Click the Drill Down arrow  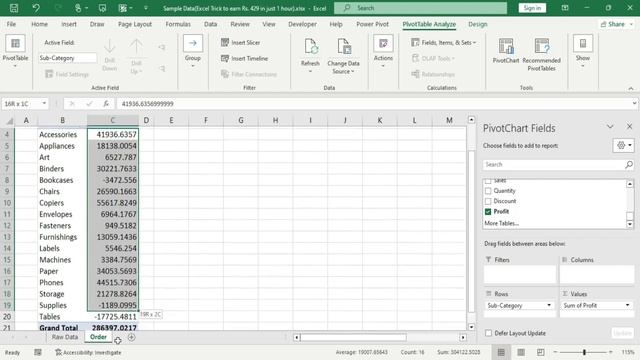109,46
